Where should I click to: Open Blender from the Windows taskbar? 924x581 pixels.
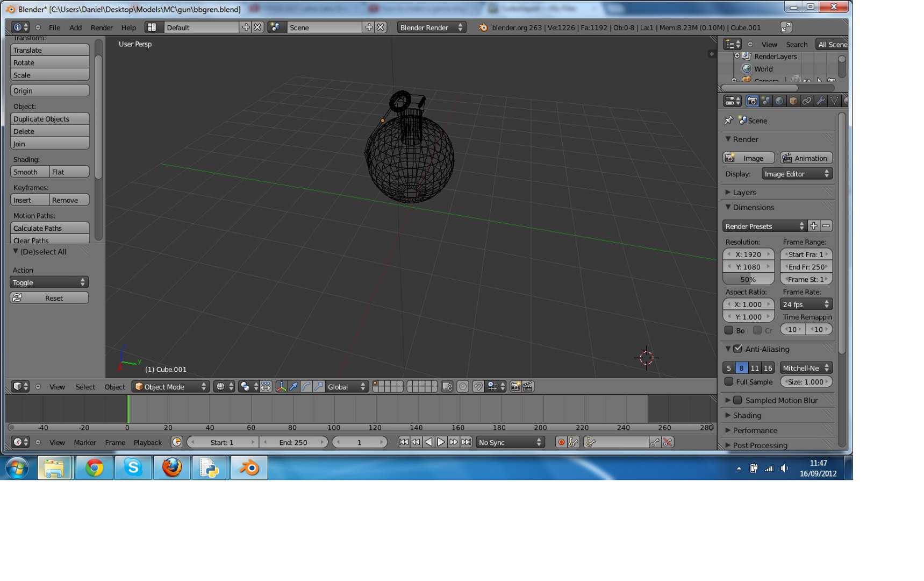[x=249, y=468]
